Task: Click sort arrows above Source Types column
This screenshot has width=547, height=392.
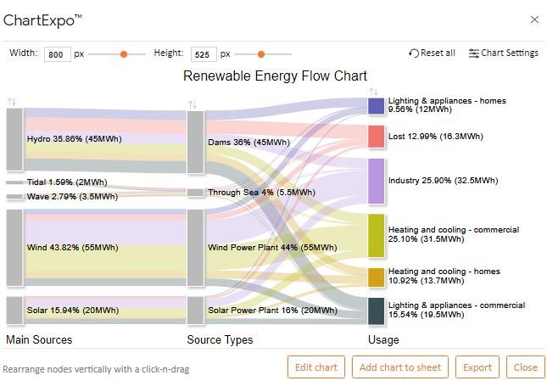Action: point(193,104)
